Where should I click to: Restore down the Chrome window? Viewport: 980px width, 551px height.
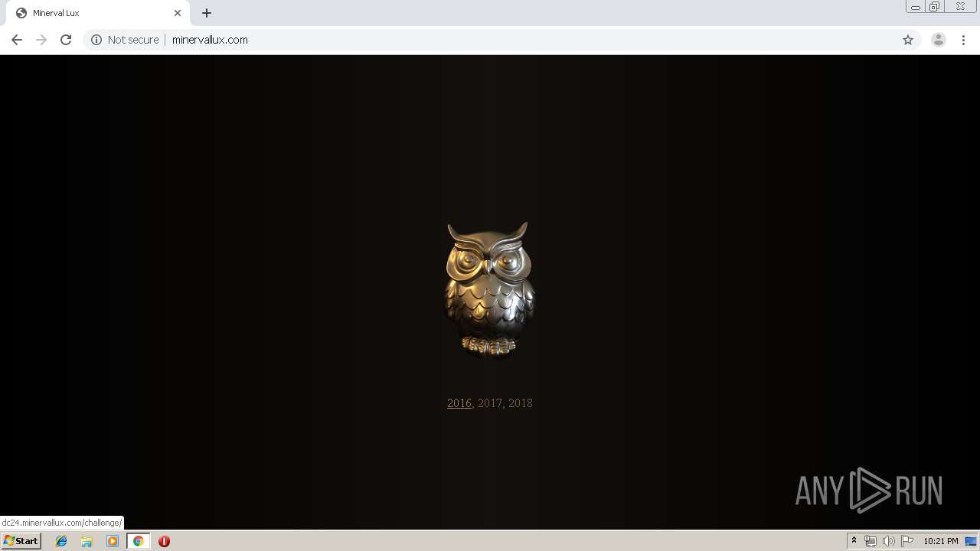(935, 7)
